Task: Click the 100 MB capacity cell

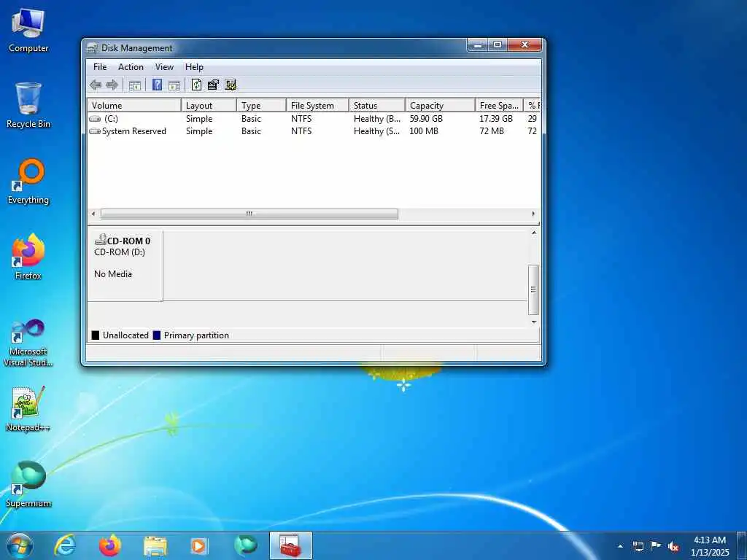Action: tap(424, 131)
